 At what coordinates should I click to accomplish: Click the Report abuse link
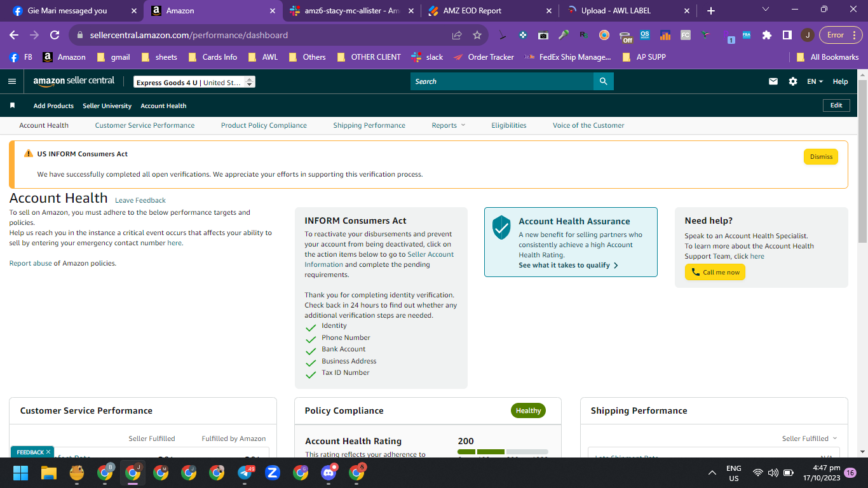pyautogui.click(x=31, y=263)
